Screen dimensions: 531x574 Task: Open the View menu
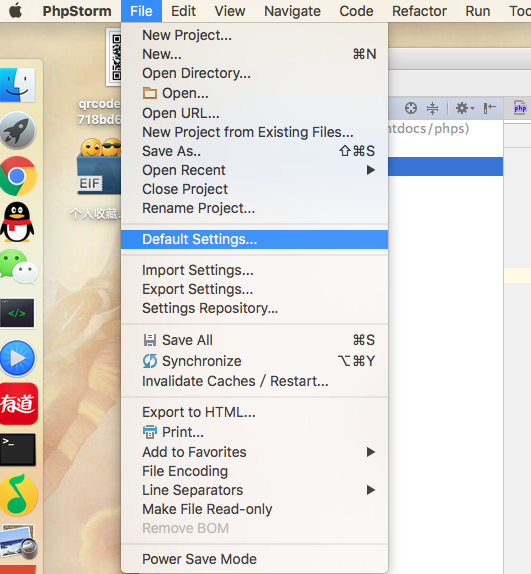(230, 11)
